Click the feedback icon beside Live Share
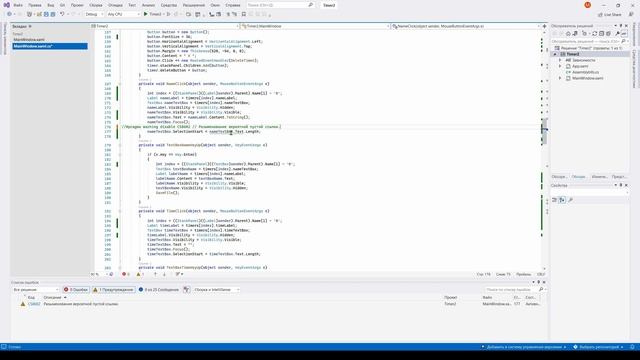640x360 pixels. pyautogui.click(x=631, y=15)
